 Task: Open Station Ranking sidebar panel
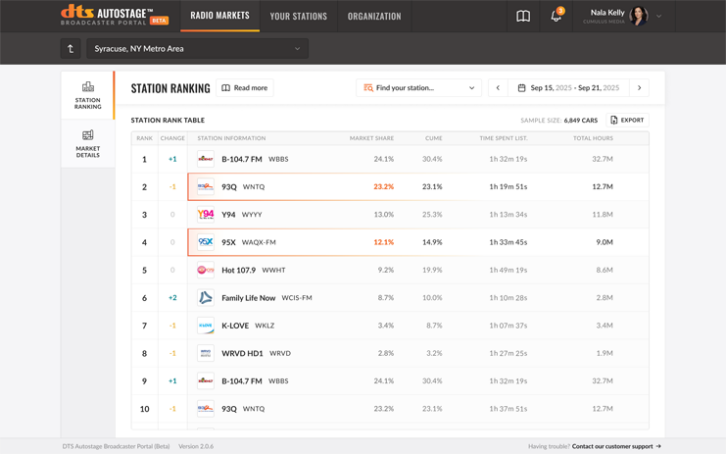(88, 95)
